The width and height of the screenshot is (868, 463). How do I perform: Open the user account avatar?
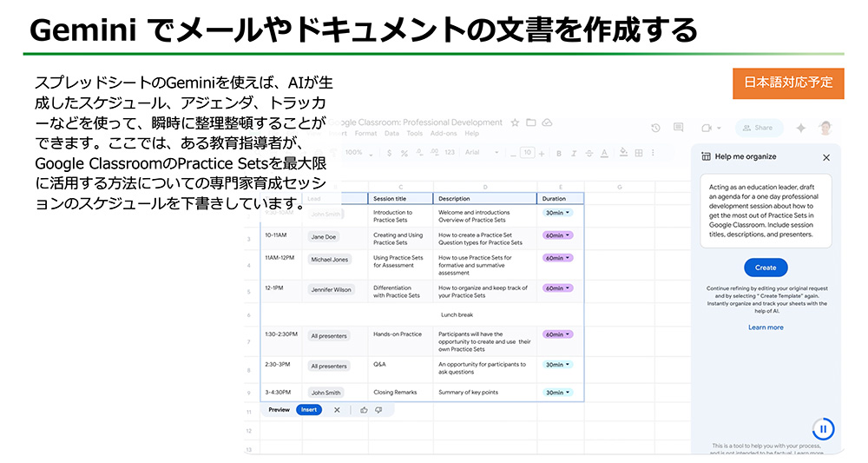(825, 128)
